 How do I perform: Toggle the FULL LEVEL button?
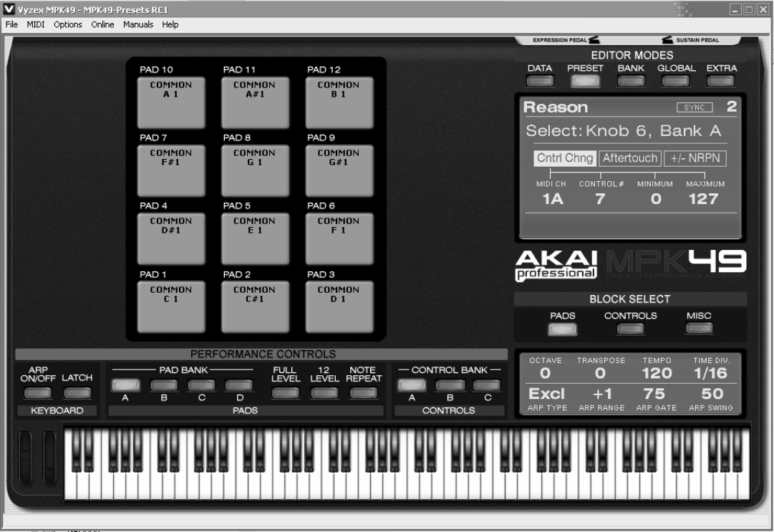point(285,393)
